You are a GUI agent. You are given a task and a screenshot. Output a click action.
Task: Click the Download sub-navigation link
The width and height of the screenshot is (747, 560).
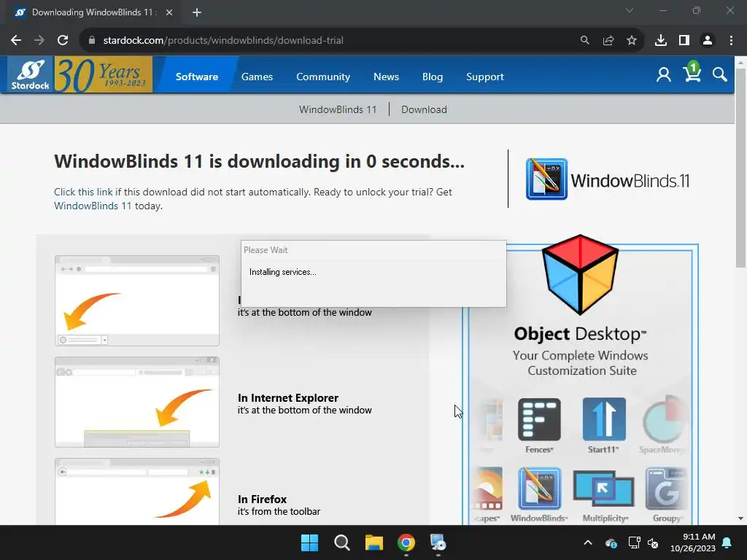pyautogui.click(x=424, y=109)
